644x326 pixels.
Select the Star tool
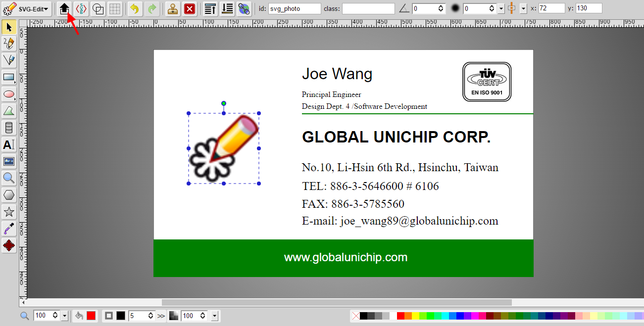(9, 212)
